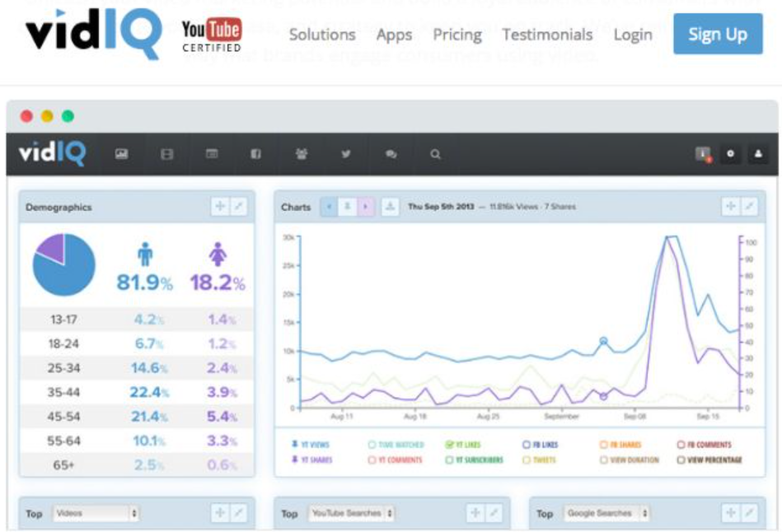The width and height of the screenshot is (782, 532).
Task: Toggle pinned YT Views series
Action: pos(310,444)
